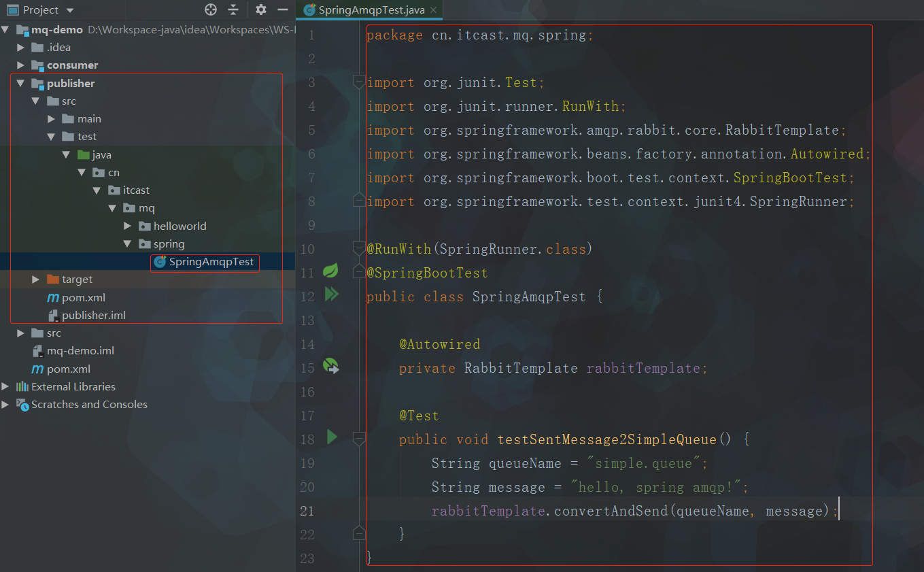Click the Project tool window icon
This screenshot has height=572, width=924.
tap(13, 10)
